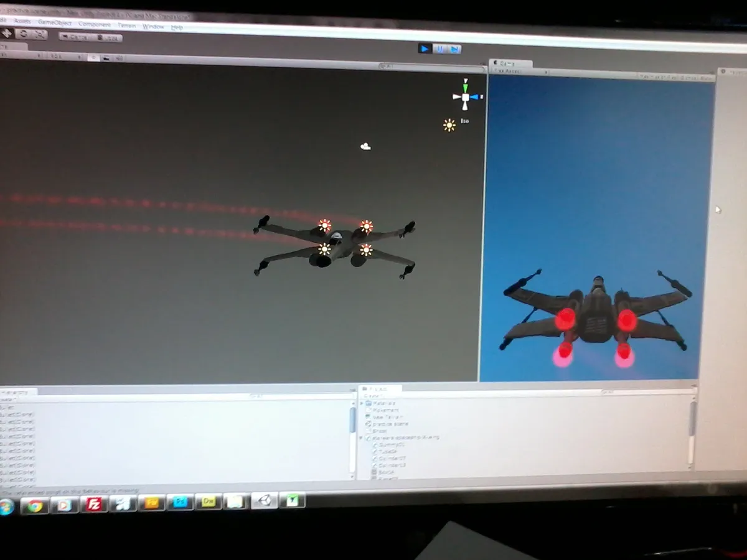Viewport: 747px width, 560px height.
Task: Click the Play button
Action: coord(425,48)
